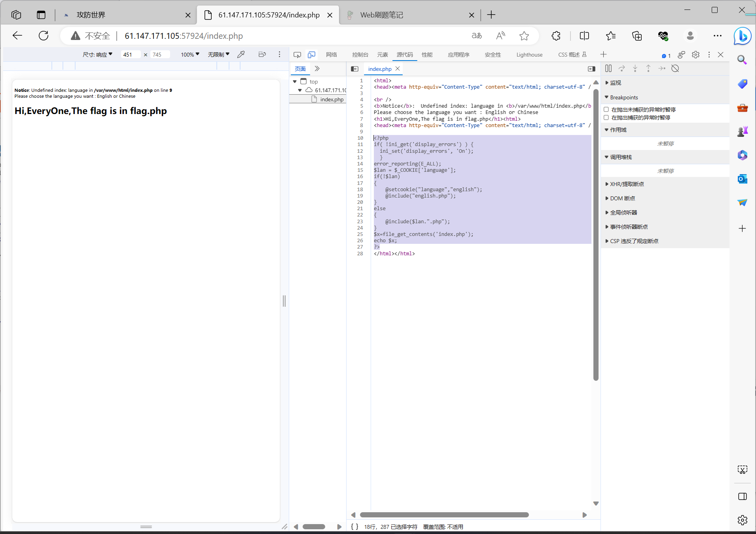This screenshot has height=534, width=756.
Task: Switch to the Elements tab
Action: point(383,55)
